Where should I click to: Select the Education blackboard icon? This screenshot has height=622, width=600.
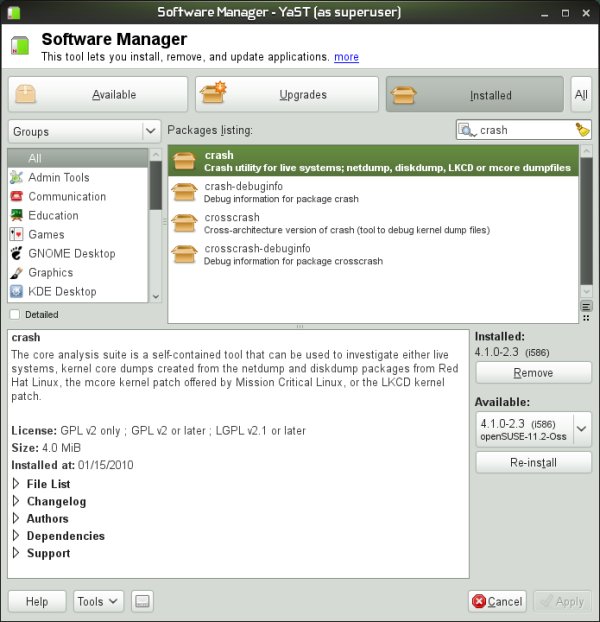[16, 215]
